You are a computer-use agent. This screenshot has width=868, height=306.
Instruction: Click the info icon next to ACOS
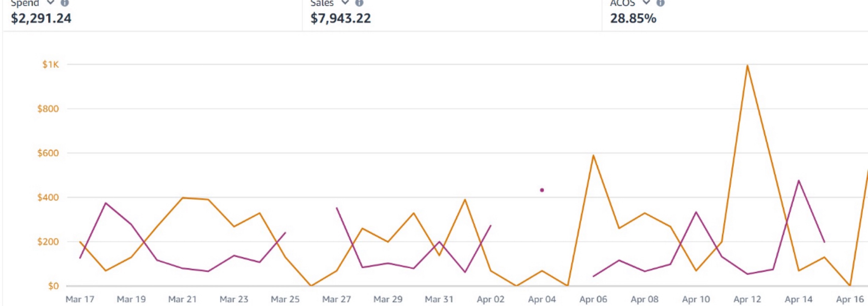click(x=661, y=3)
